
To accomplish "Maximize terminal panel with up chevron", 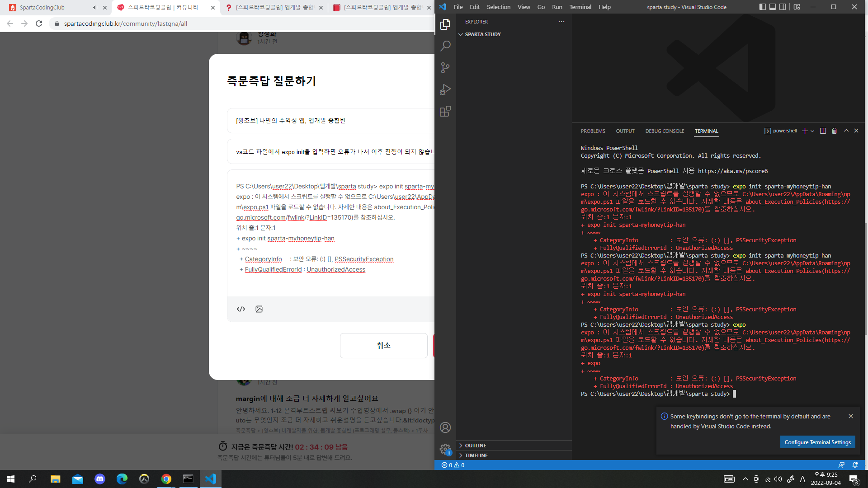I will pos(846,131).
